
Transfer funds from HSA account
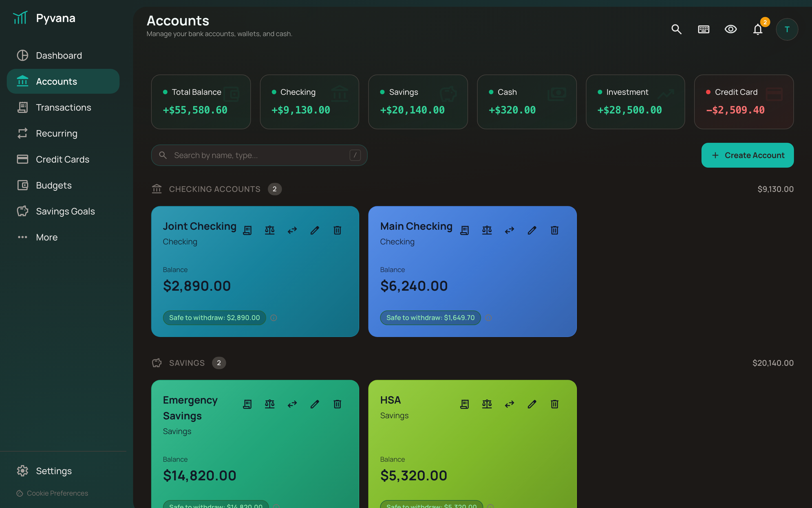509,404
